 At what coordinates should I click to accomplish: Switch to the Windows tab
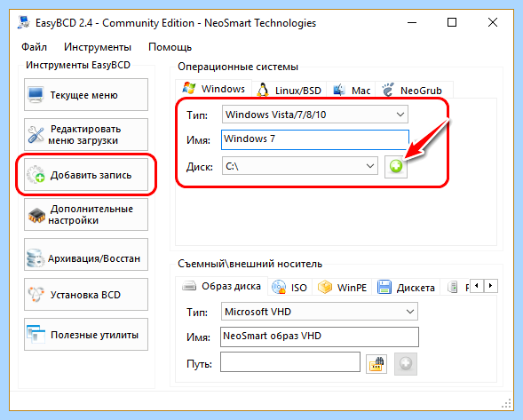pos(213,89)
